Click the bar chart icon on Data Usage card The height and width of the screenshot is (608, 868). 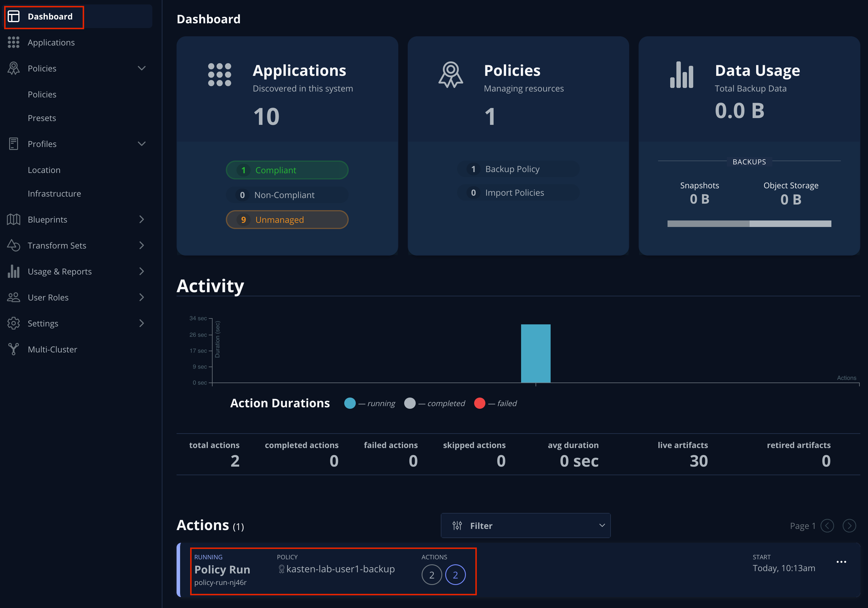[682, 75]
